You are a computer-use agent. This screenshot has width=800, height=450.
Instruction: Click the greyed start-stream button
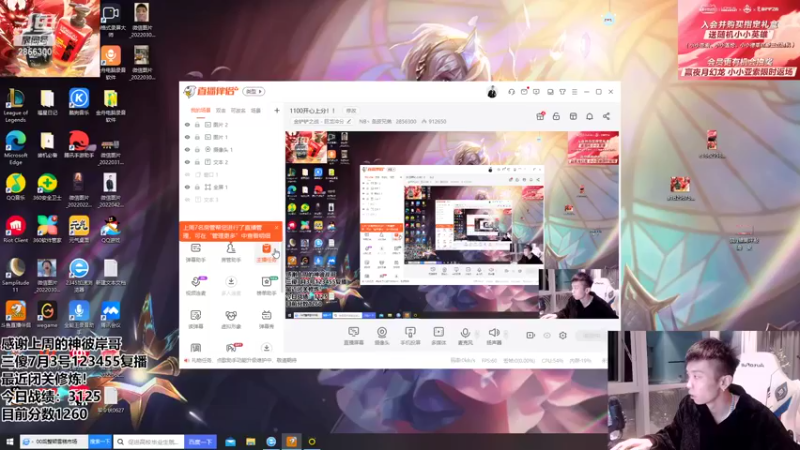tap(591, 335)
